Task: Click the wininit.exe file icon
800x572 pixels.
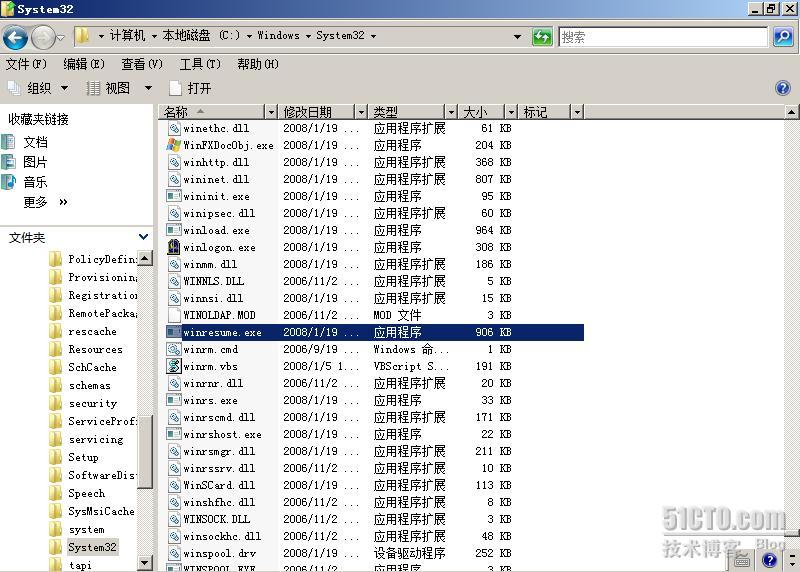Action: pos(173,196)
